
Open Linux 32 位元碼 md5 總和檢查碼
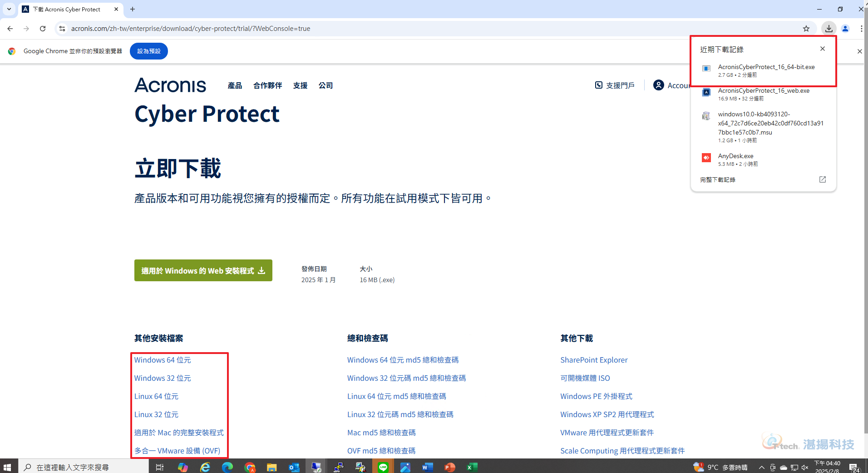coord(400,414)
